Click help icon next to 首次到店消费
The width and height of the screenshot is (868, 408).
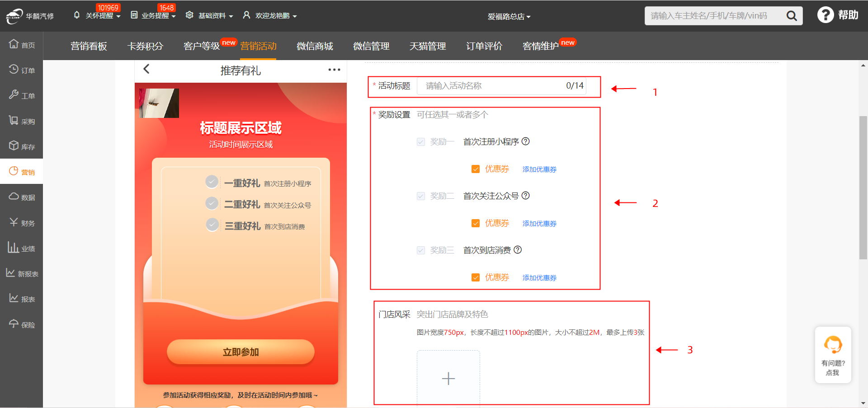pos(518,250)
